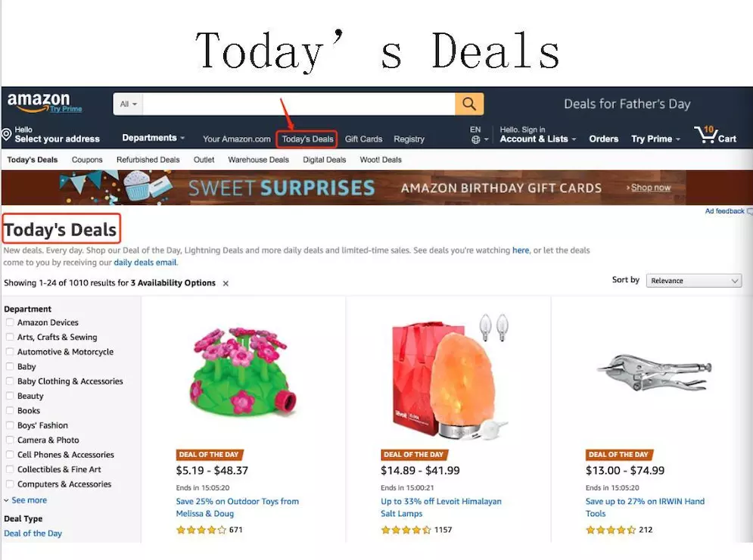Click the Ad feedback speech bubble icon
Viewport: 753px width, 560px height.
750,211
